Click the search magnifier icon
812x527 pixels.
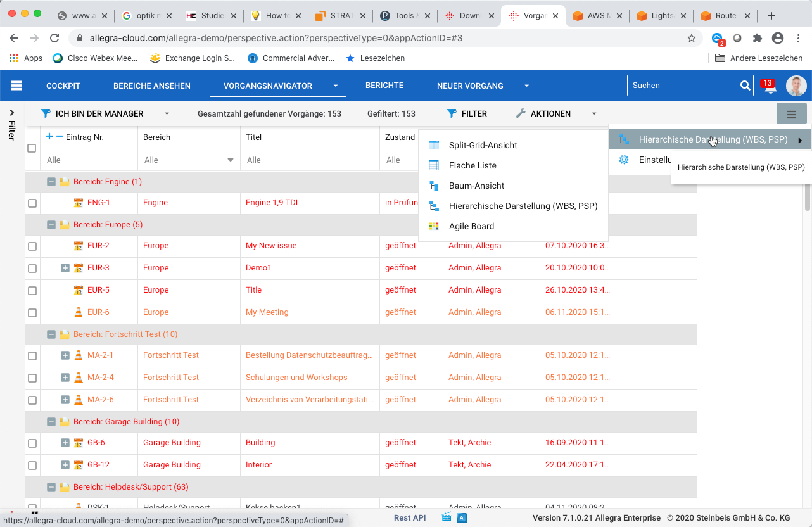point(745,86)
